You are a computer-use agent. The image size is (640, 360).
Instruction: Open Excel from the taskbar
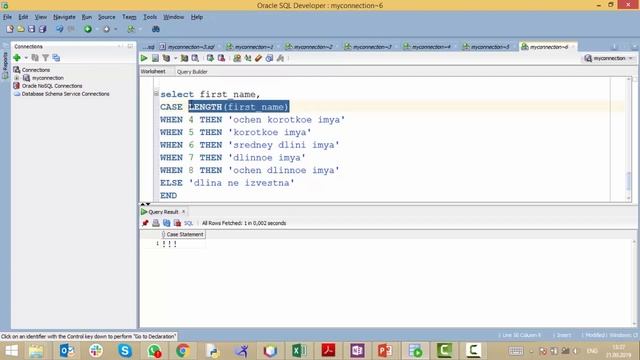(x=299, y=351)
